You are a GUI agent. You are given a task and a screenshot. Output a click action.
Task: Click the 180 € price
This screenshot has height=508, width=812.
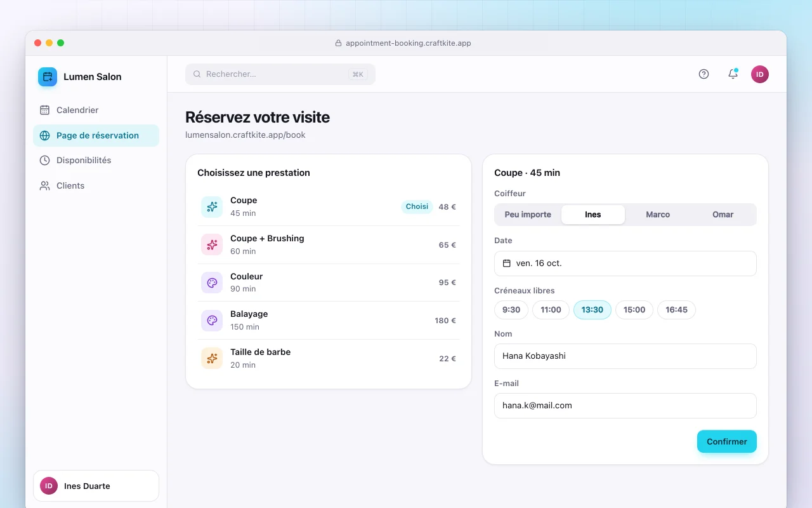pyautogui.click(x=445, y=321)
